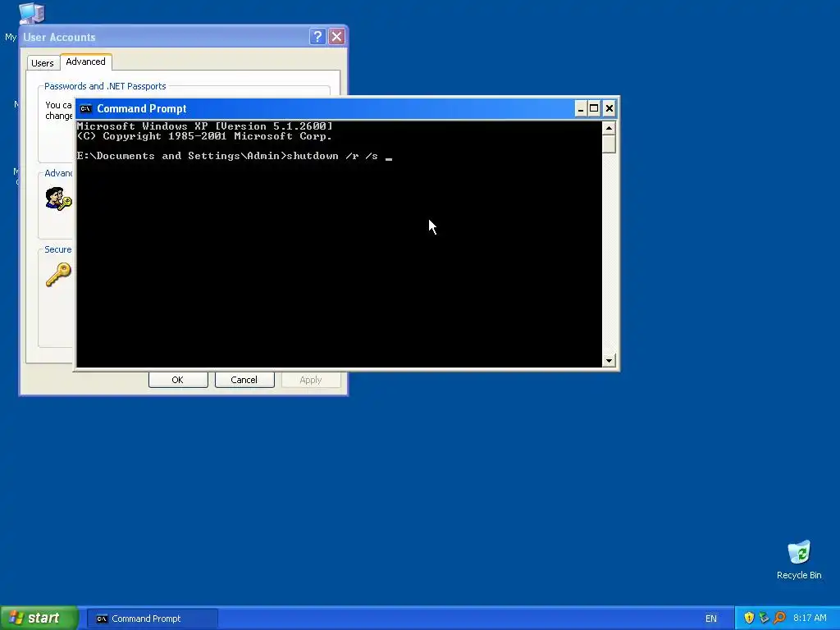Click the users and key icon in User Accounts
Screen dimensions: 840x630
58,199
